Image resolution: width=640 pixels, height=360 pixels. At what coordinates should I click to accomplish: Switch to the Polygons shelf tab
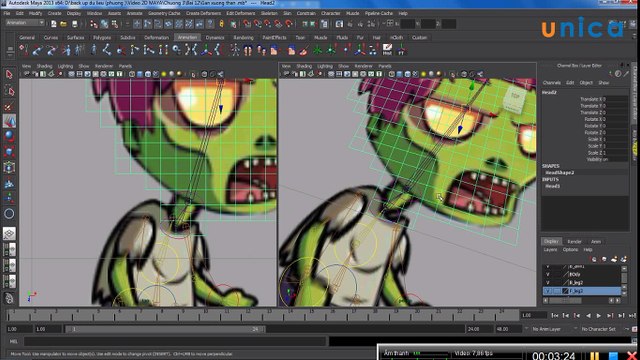point(102,38)
